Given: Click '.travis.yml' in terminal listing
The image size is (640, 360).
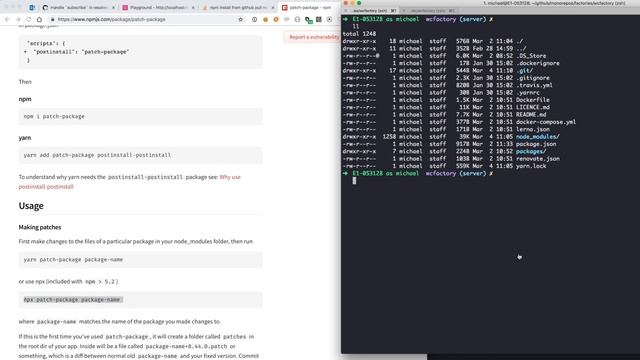Looking at the screenshot, I should pyautogui.click(x=534, y=85).
